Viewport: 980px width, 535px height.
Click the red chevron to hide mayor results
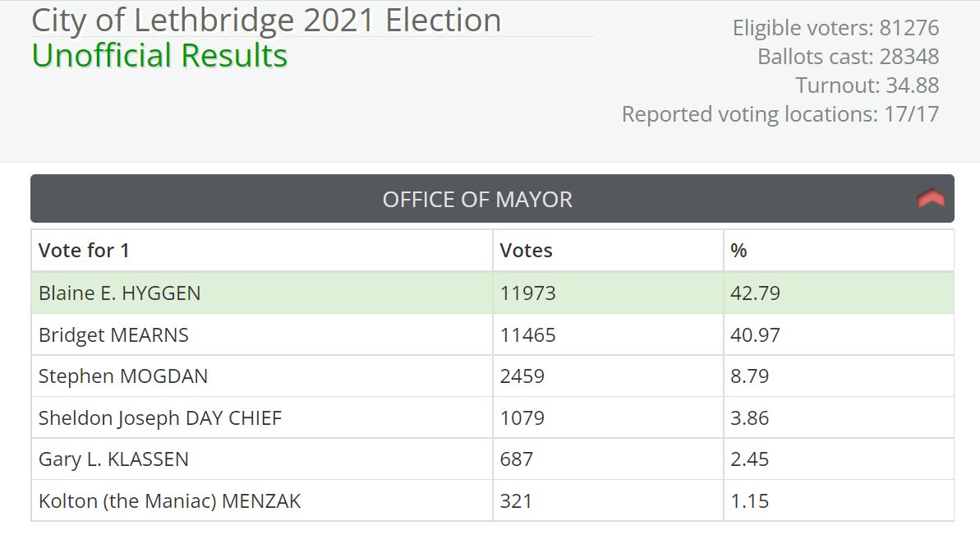(x=932, y=199)
